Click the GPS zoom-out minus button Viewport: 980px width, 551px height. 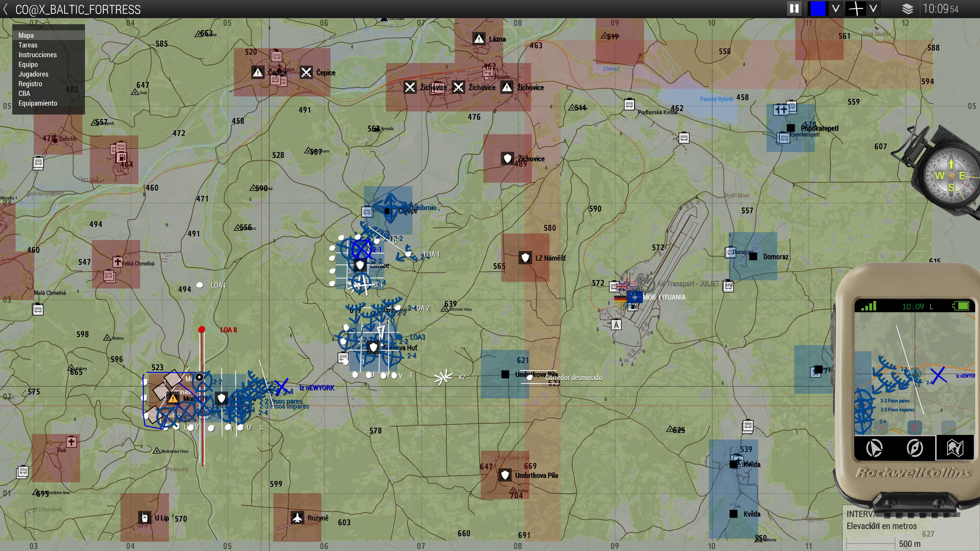(x=948, y=428)
